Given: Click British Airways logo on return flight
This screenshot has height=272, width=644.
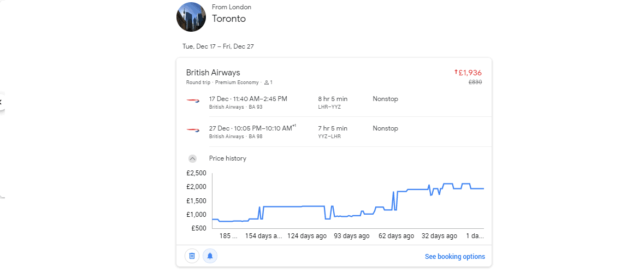Looking at the screenshot, I should (x=193, y=130).
